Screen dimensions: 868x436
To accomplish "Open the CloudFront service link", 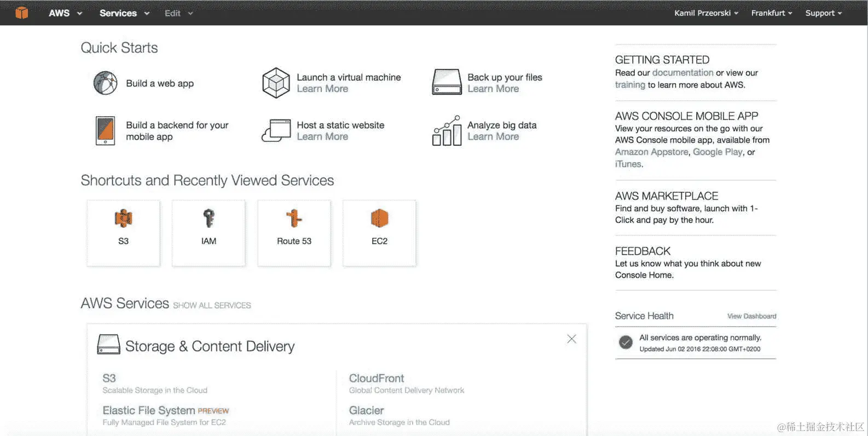I will [x=377, y=378].
